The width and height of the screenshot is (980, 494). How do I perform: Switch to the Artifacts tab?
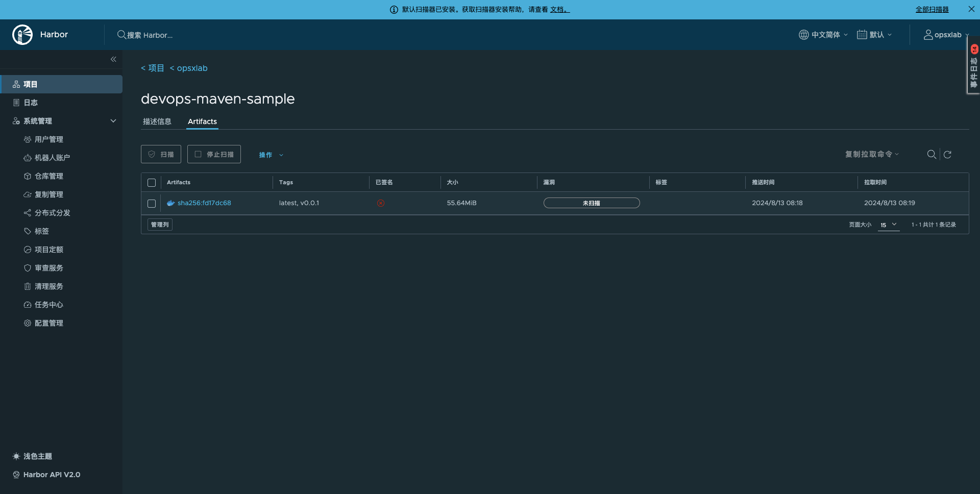click(x=202, y=121)
